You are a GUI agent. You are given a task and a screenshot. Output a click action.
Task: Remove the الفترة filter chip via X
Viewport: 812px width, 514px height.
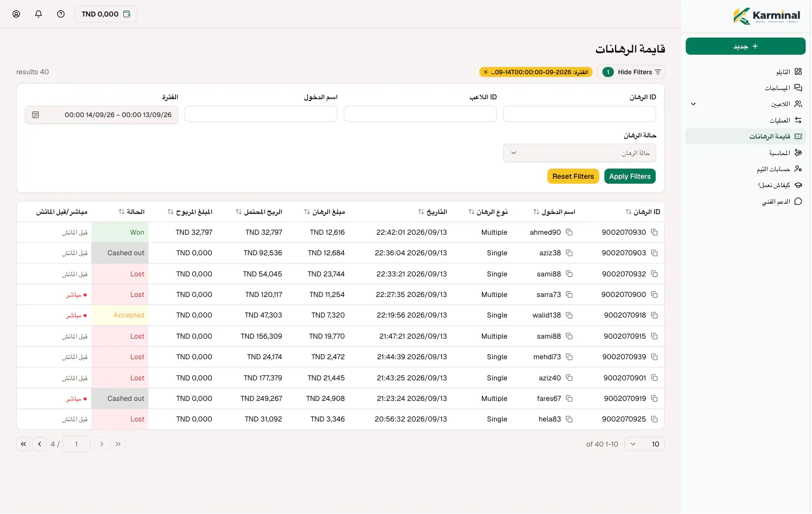485,72
